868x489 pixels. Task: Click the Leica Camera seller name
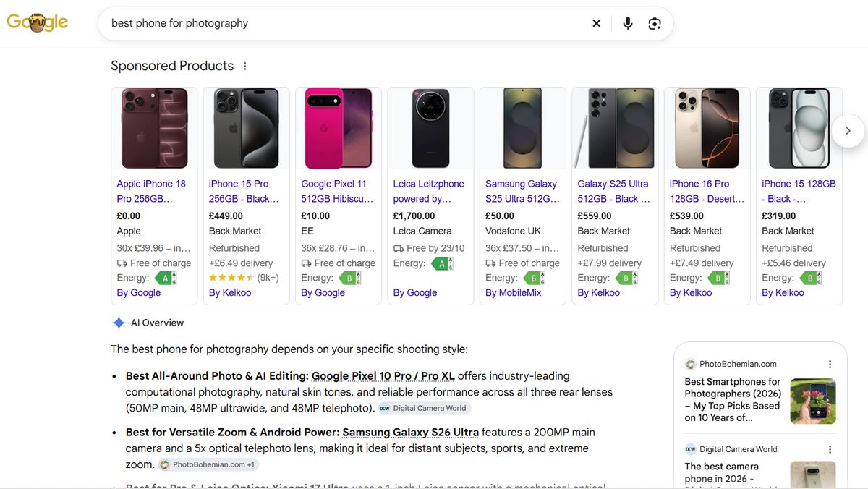[x=422, y=231]
